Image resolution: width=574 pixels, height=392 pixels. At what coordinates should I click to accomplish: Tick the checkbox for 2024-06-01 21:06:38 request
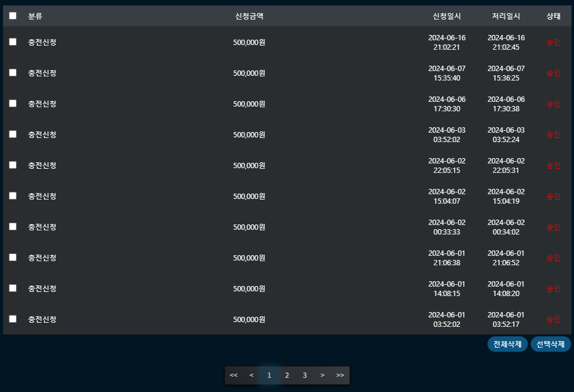tap(12, 258)
